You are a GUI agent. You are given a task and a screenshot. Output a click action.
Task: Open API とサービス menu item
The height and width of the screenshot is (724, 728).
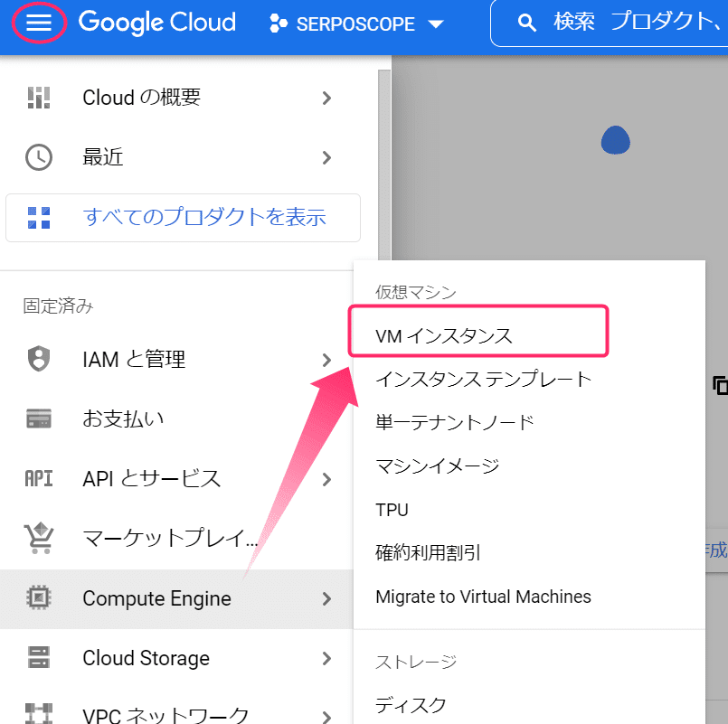pos(176,479)
